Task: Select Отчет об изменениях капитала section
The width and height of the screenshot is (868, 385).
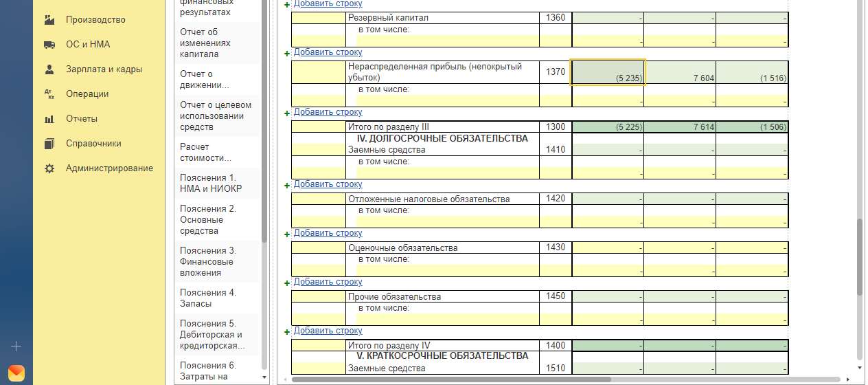Action: (x=217, y=43)
